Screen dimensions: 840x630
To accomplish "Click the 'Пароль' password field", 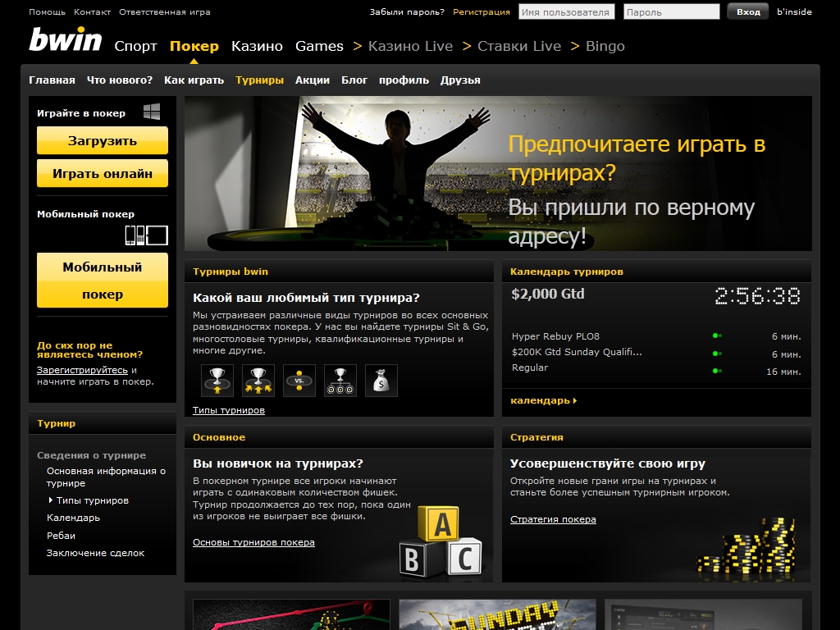I will pos(671,12).
